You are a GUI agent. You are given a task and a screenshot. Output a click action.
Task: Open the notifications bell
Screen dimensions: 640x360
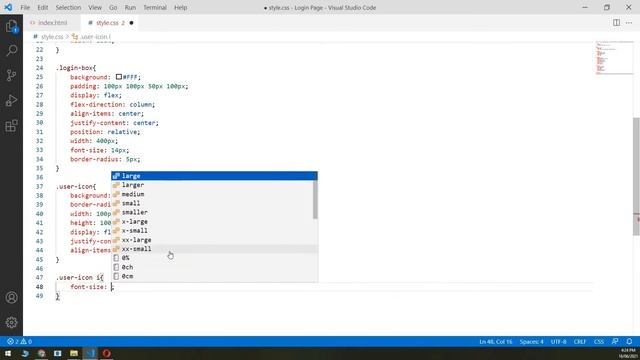pyautogui.click(x=629, y=342)
